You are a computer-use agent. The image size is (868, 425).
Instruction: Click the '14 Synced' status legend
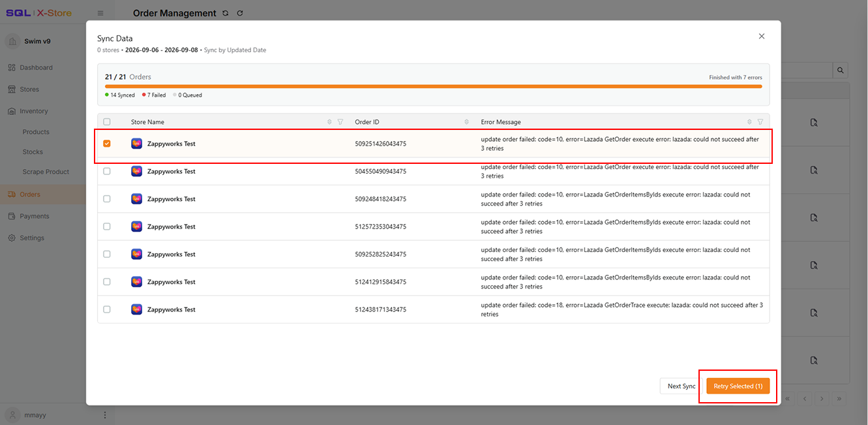pos(120,95)
